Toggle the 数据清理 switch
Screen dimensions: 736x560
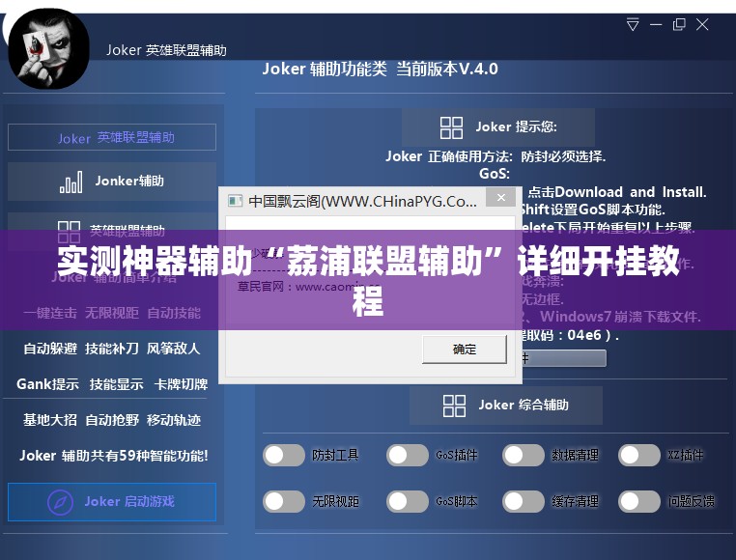tap(524, 455)
